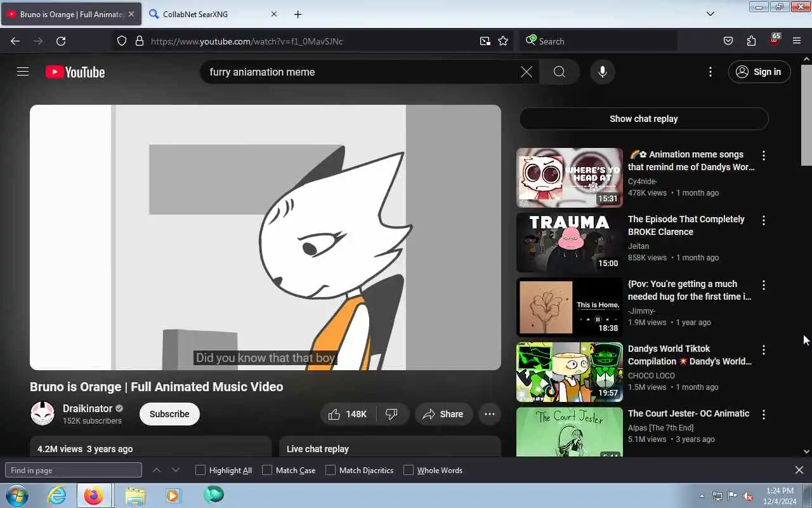This screenshot has width=812, height=508.
Task: Clear the YouTube search query
Action: pos(527,72)
